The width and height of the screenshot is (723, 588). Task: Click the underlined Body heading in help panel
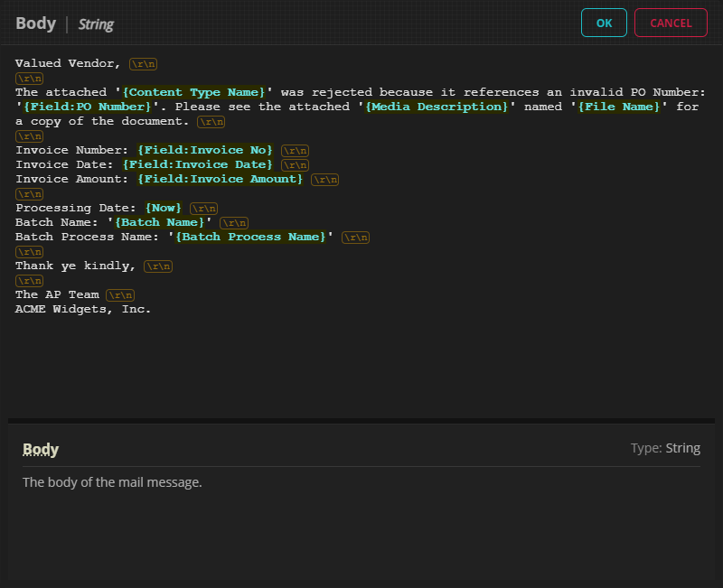[41, 449]
